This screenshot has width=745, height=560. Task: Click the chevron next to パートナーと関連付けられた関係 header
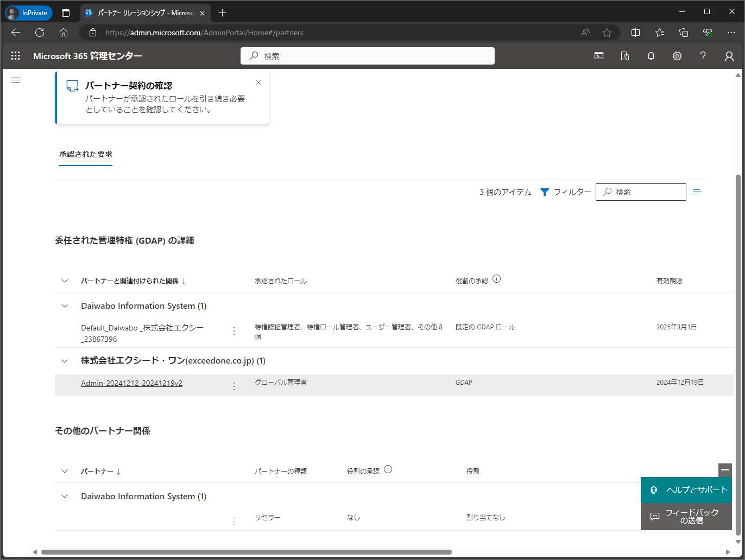tap(64, 281)
